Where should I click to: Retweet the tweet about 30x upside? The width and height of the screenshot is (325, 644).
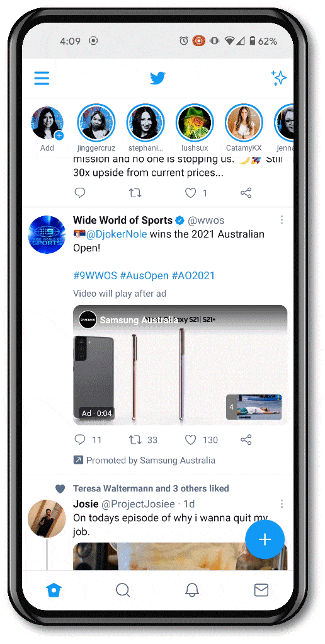point(135,193)
